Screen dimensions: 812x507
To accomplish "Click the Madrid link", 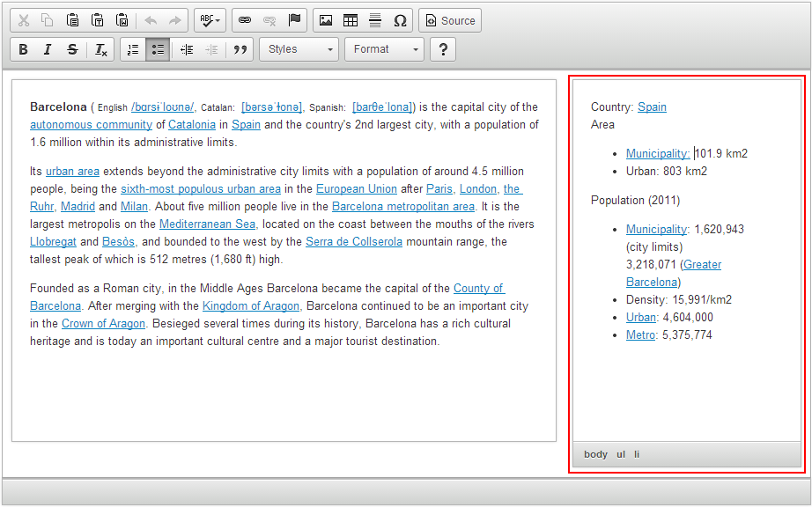I will (x=78, y=207).
